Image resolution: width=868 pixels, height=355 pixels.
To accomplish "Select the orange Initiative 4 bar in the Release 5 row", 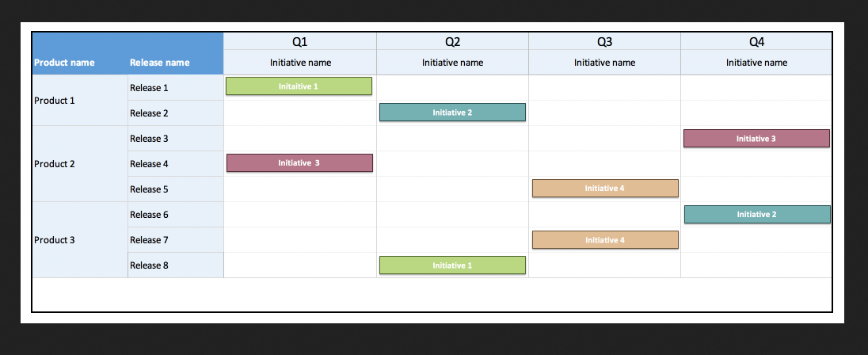I will tap(605, 189).
